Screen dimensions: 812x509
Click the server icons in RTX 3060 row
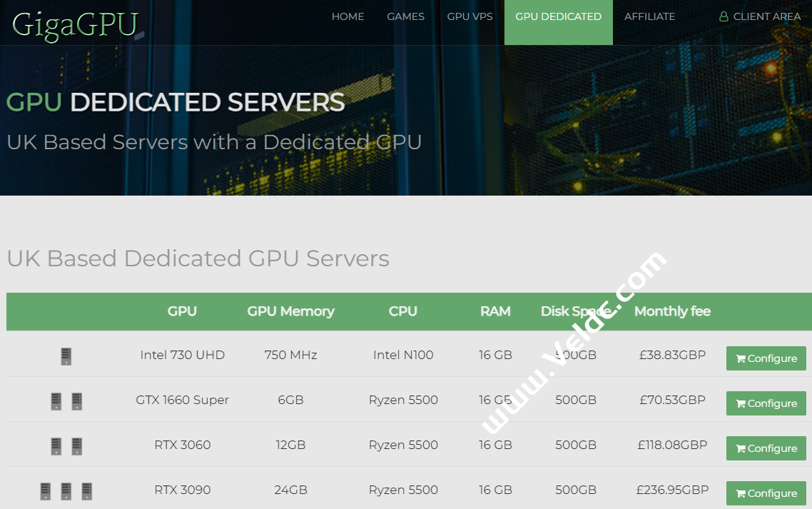[66, 446]
